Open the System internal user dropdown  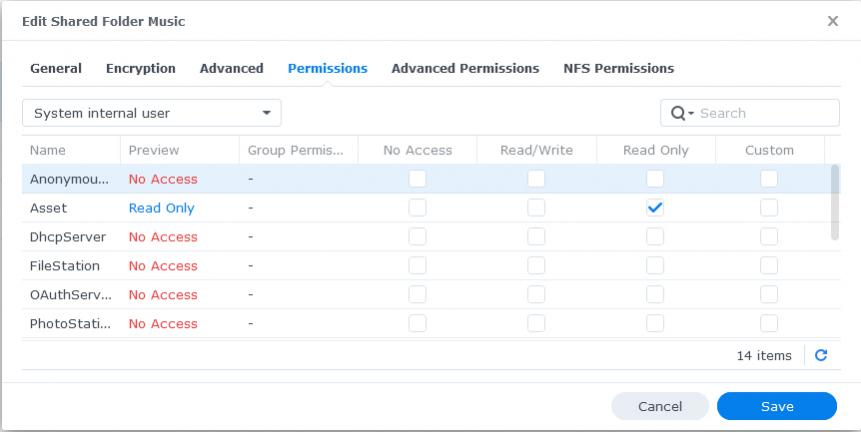coord(152,113)
